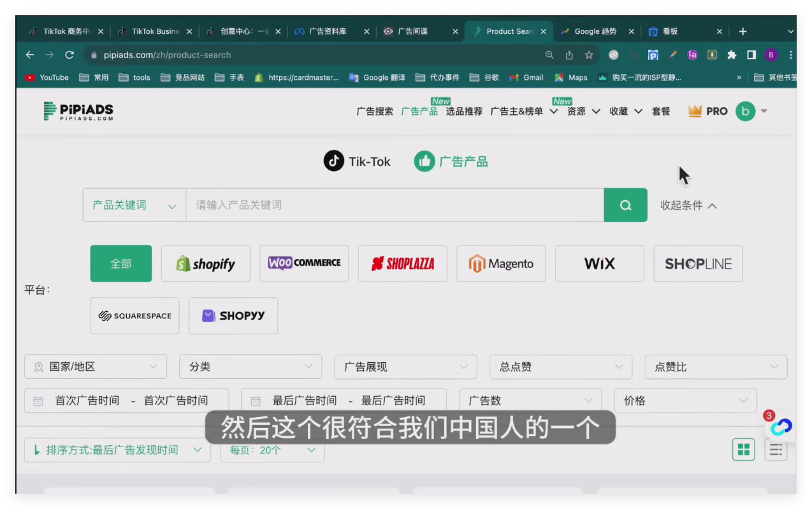Open the green user avatar 'b'
The width and height of the screenshot is (812, 509).
pyautogui.click(x=745, y=111)
